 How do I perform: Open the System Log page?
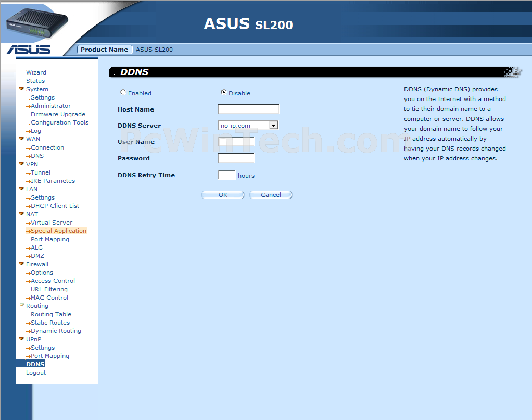[x=36, y=131]
